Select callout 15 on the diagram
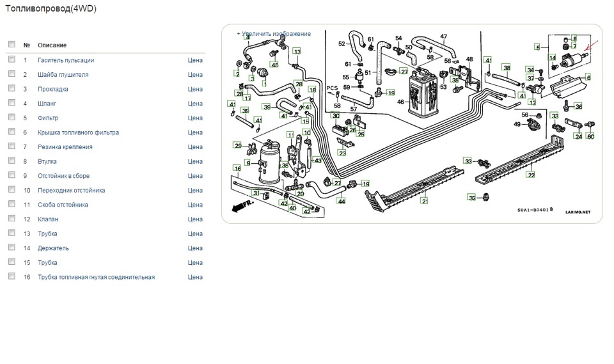Screen dimensions: 614x364 click(306, 121)
